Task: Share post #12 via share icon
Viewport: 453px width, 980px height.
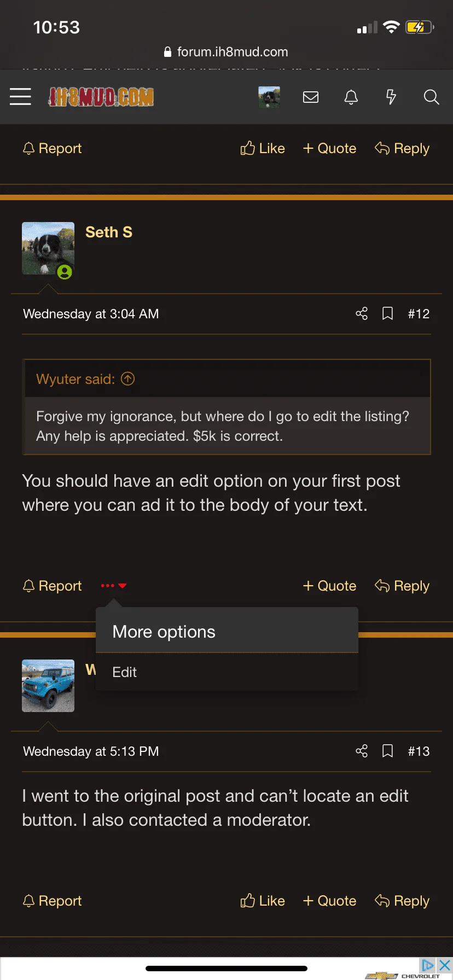Action: coord(362,313)
